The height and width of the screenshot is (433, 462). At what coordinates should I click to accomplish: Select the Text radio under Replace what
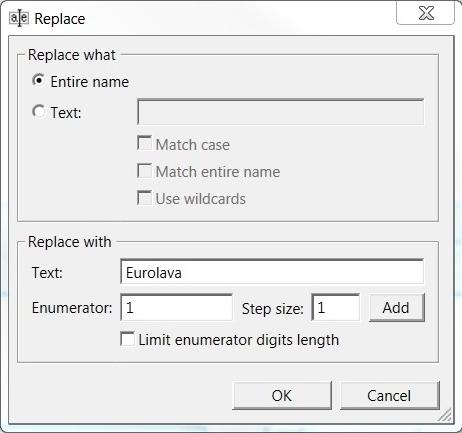tap(39, 112)
